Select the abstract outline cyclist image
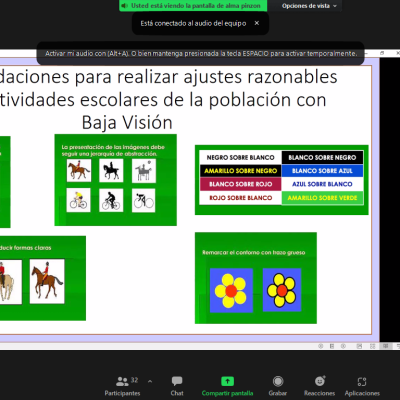Viewport: 400px width, 400px height. [143, 200]
